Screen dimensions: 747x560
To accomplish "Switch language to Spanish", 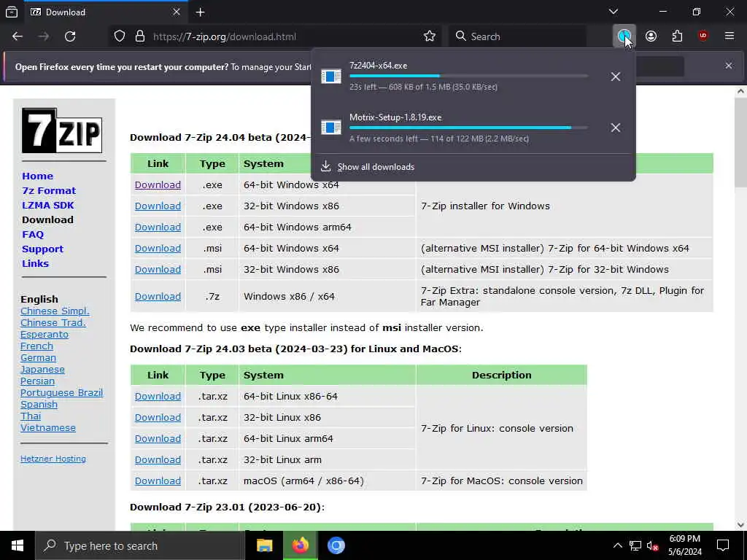I will 39,405.
